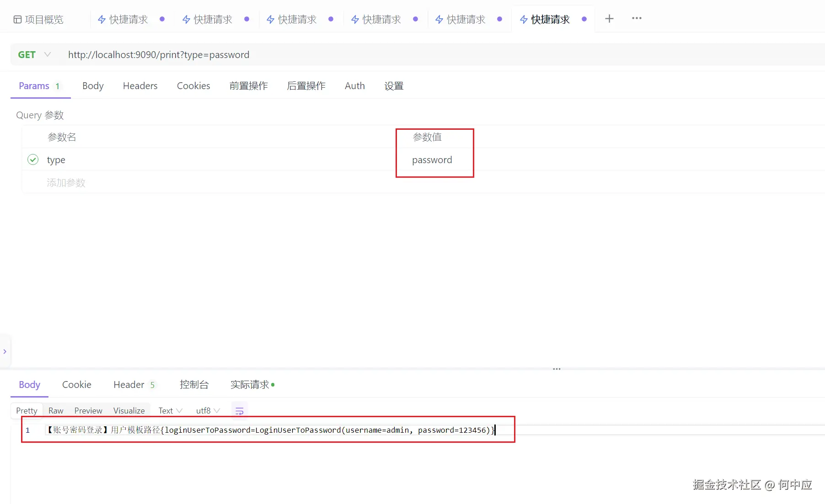Screen dimensions: 825x504
Task: Open a new request tab with the plus icon
Action: coord(609,19)
